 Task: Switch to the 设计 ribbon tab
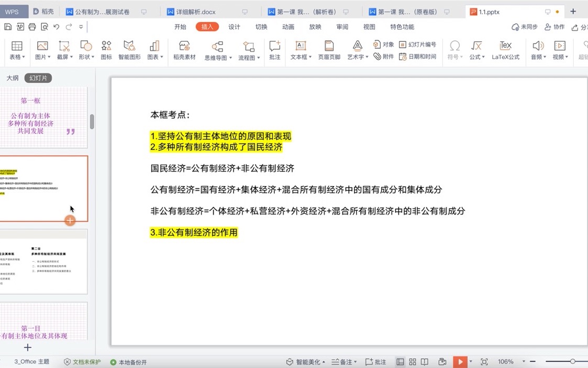pyautogui.click(x=234, y=27)
